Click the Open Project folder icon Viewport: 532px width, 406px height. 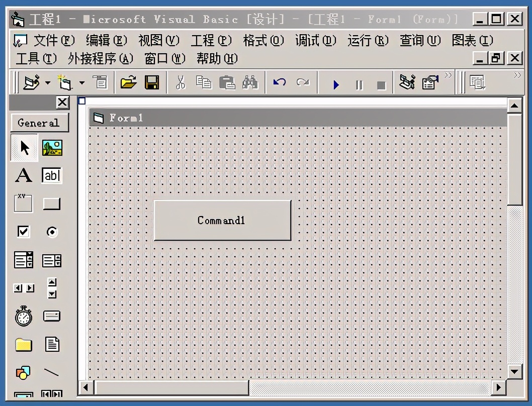point(128,82)
